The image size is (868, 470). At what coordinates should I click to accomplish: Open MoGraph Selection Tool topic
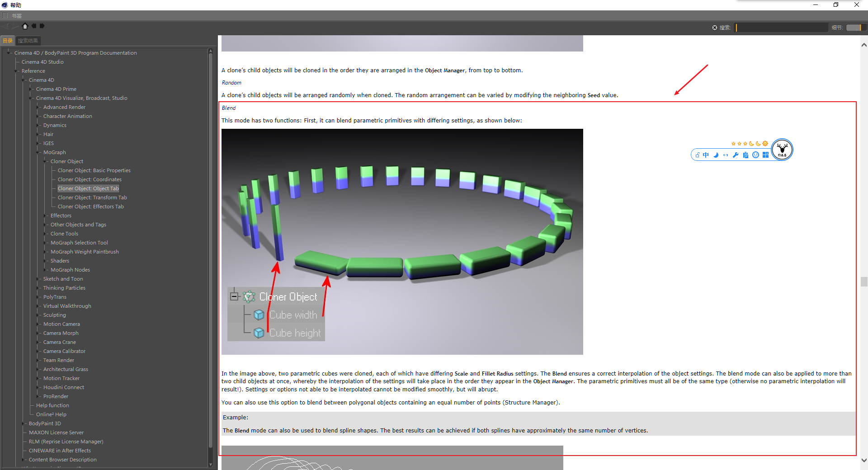[x=79, y=243]
